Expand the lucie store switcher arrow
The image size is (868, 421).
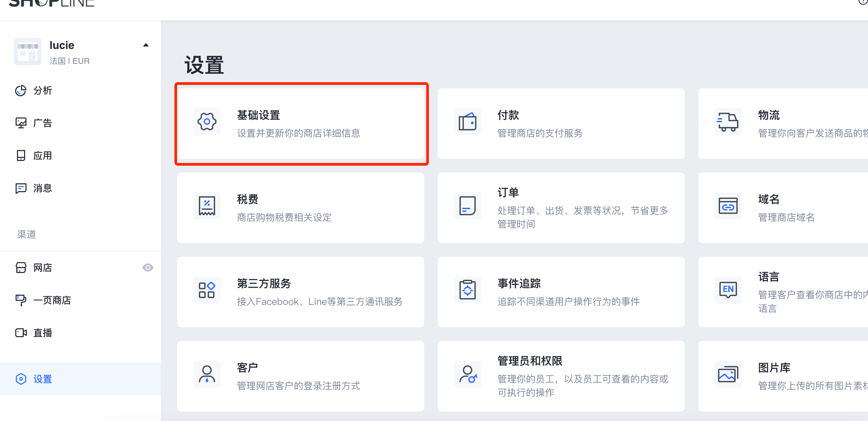pos(146,45)
